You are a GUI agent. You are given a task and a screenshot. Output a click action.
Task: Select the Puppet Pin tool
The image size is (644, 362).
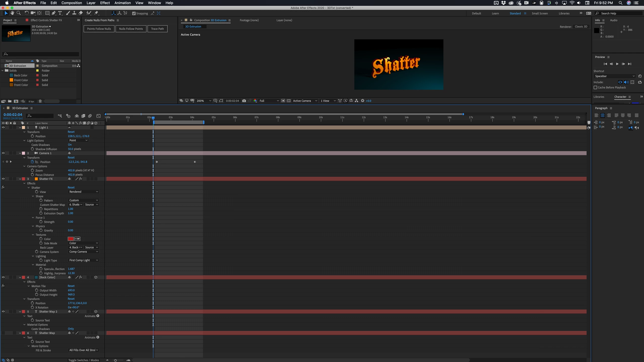click(x=96, y=13)
